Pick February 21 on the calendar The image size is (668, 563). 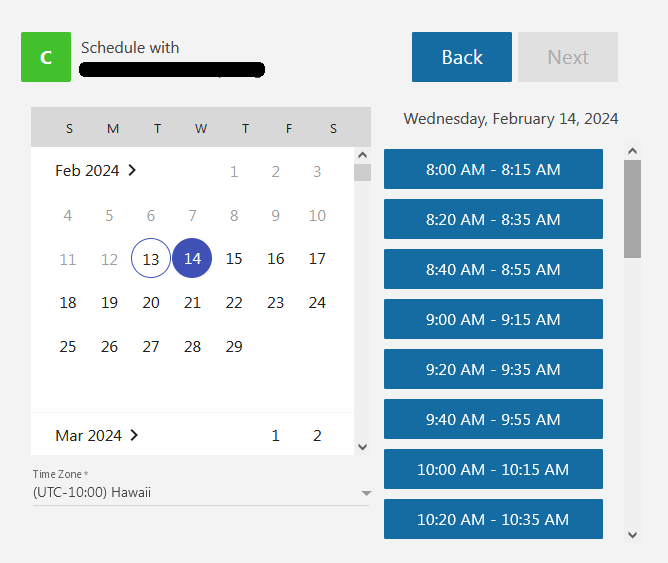click(x=193, y=302)
